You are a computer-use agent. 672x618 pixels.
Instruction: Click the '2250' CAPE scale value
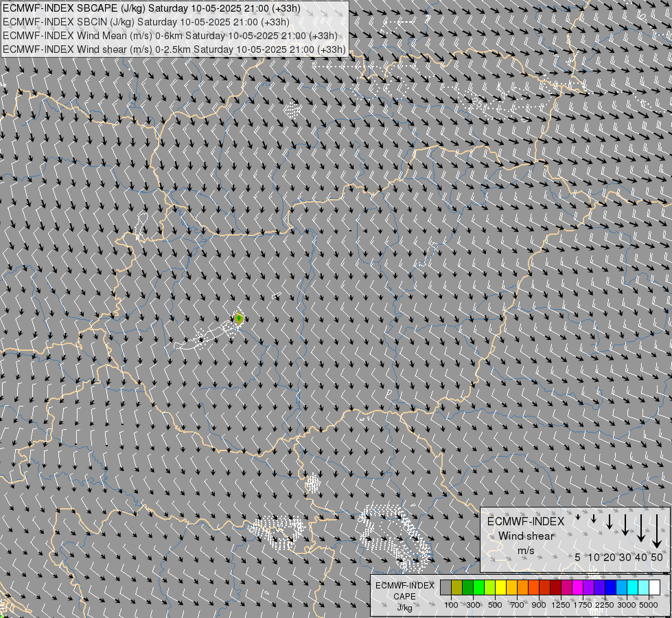coord(605,605)
